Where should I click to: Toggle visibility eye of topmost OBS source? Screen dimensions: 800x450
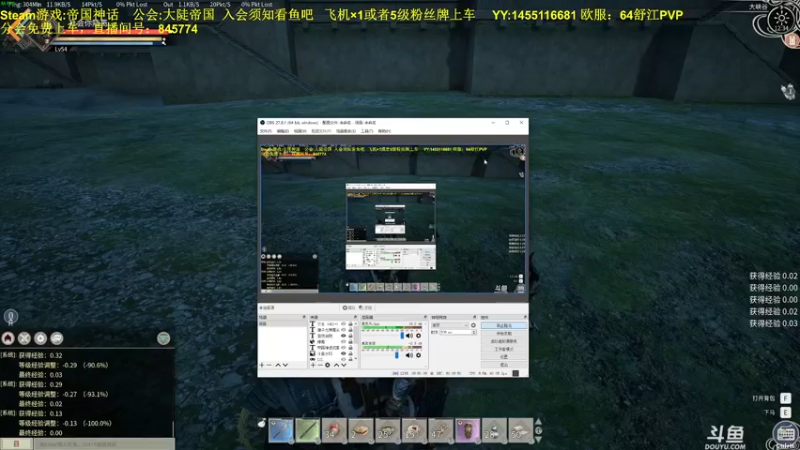(343, 324)
